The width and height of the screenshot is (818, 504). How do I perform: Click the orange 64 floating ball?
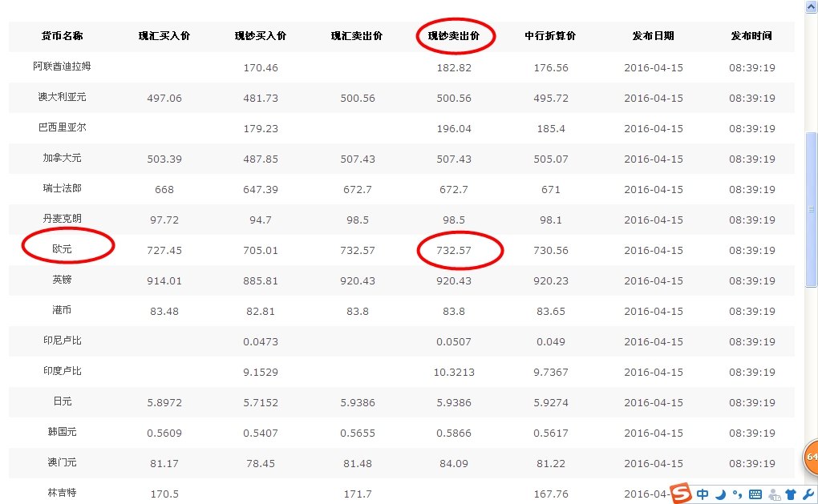[811, 457]
